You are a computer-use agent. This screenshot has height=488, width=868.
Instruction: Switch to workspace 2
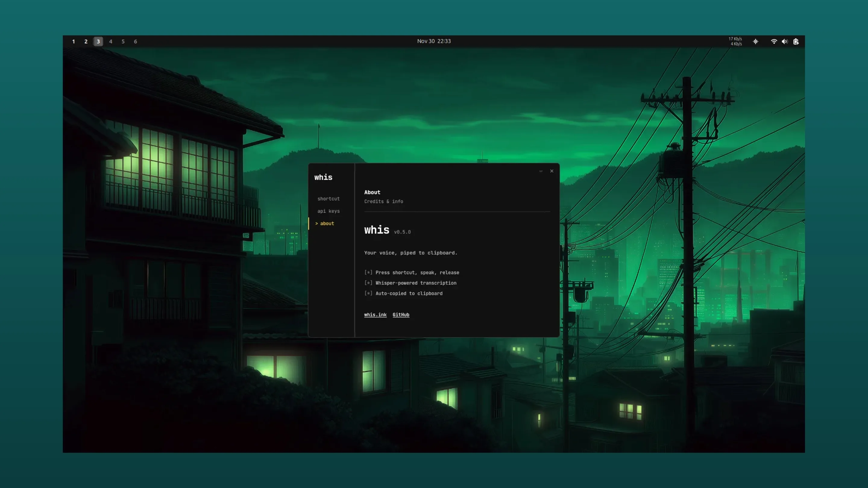click(x=86, y=41)
